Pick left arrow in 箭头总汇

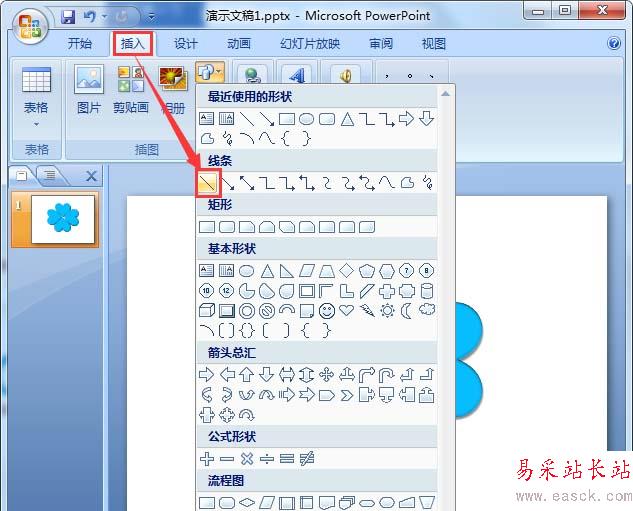(227, 375)
